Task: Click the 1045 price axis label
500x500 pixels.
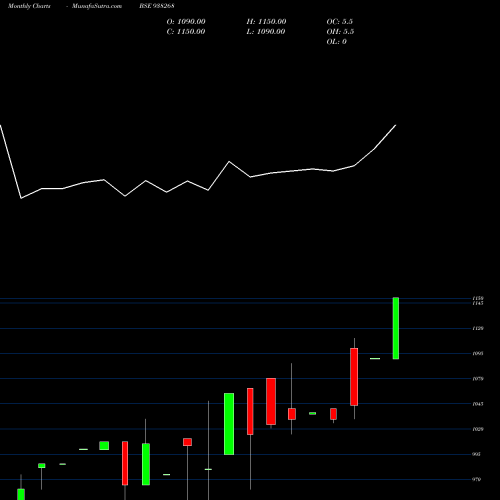Action: (478, 404)
